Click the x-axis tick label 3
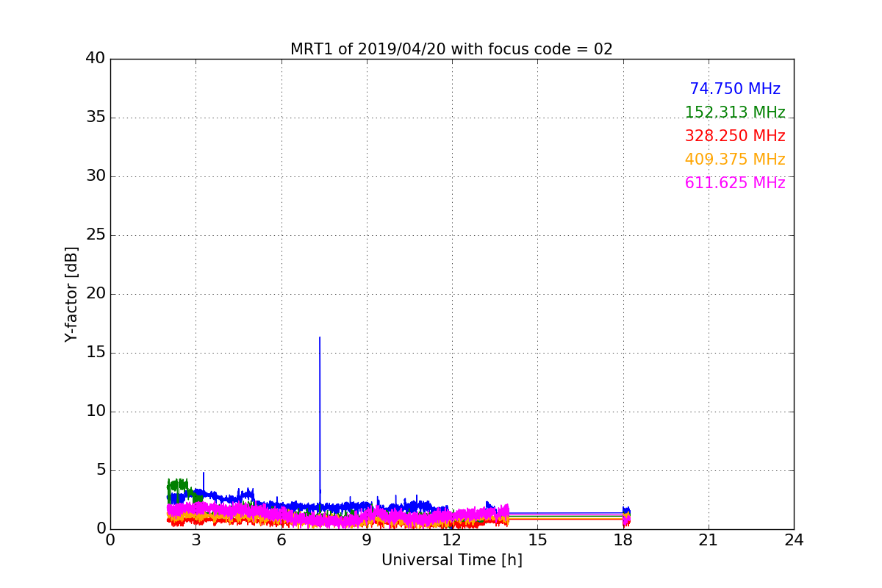882x588 pixels. (196, 540)
